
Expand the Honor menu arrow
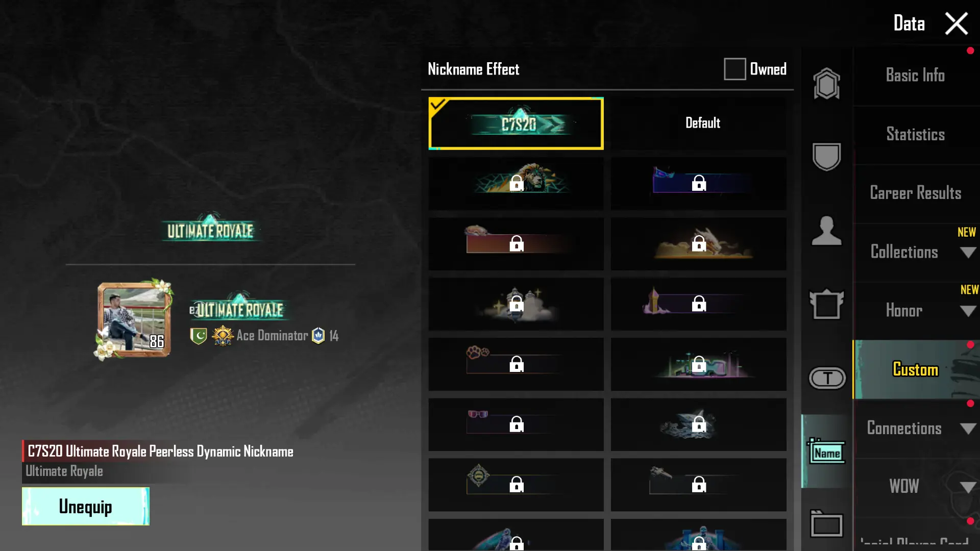coord(968,311)
